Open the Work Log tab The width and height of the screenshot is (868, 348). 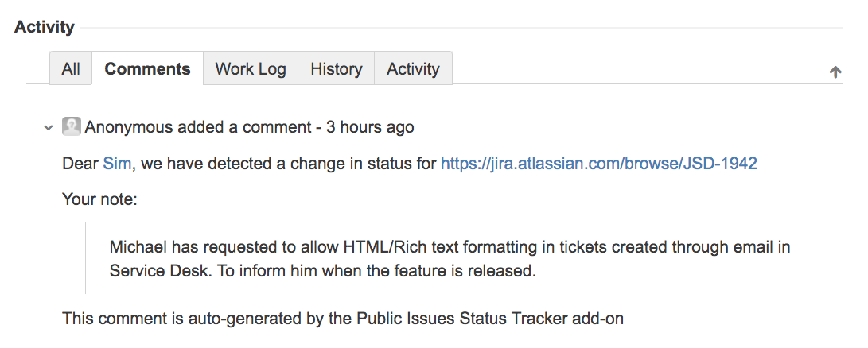(251, 69)
